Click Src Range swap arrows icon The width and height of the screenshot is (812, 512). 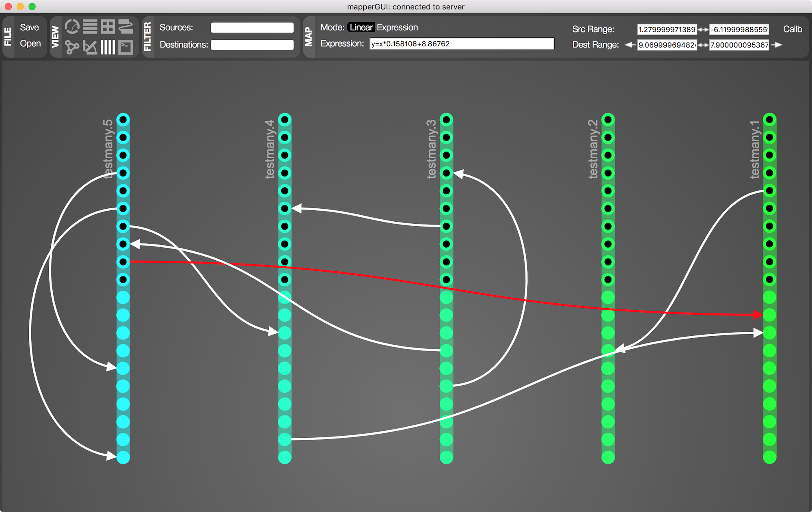click(703, 29)
